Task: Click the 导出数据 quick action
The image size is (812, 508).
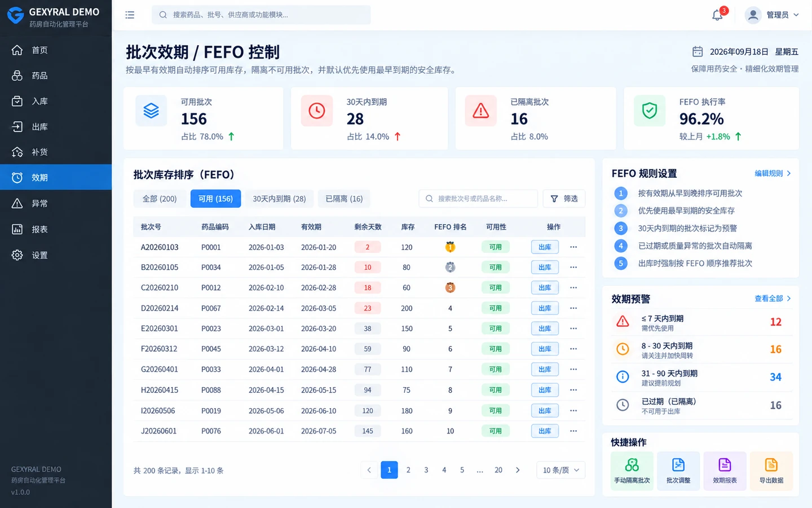Action: [x=771, y=471]
